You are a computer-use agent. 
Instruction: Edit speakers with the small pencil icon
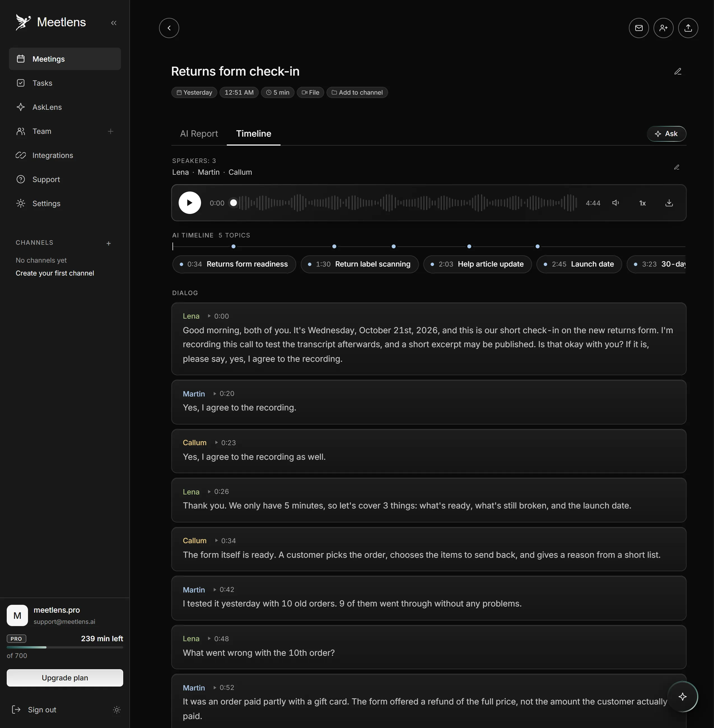[676, 167]
